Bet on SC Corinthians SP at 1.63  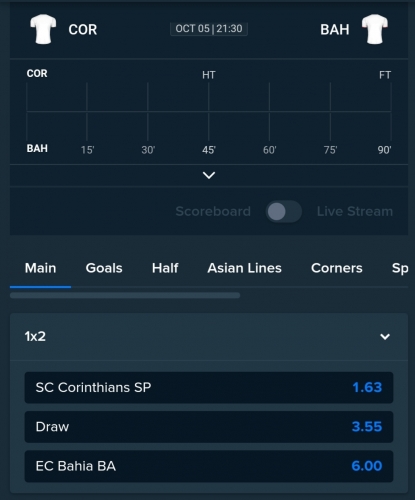click(209, 388)
